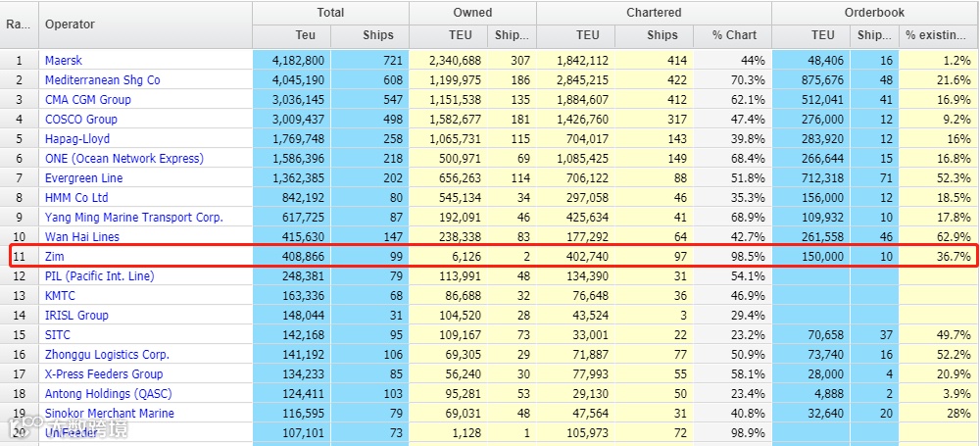Open the Maersk operator link
Screen dimensions: 980x446
pos(63,61)
